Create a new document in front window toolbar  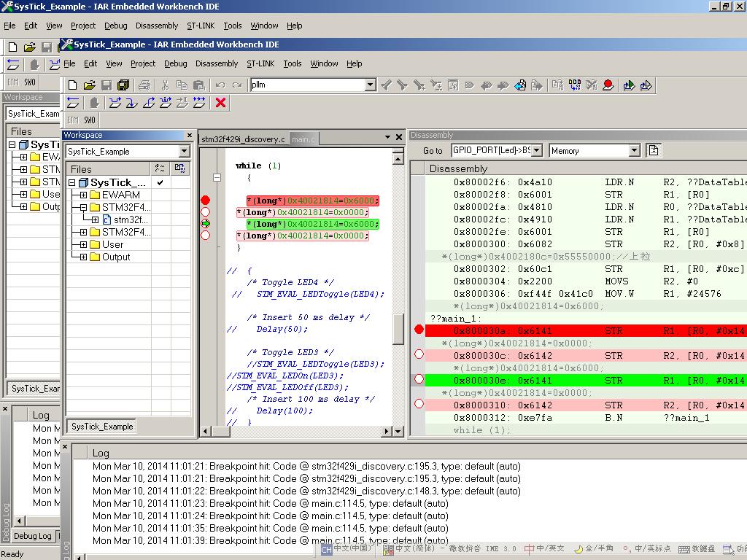72,85
